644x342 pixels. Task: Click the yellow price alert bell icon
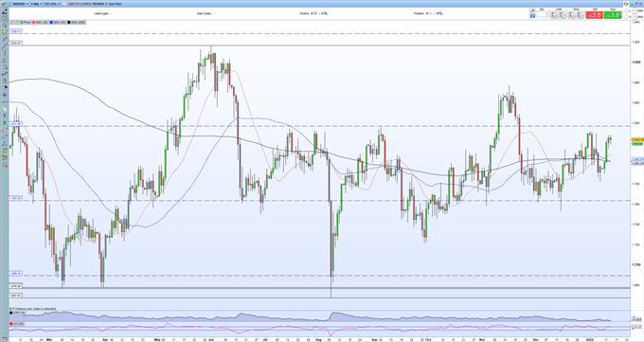[4, 32]
